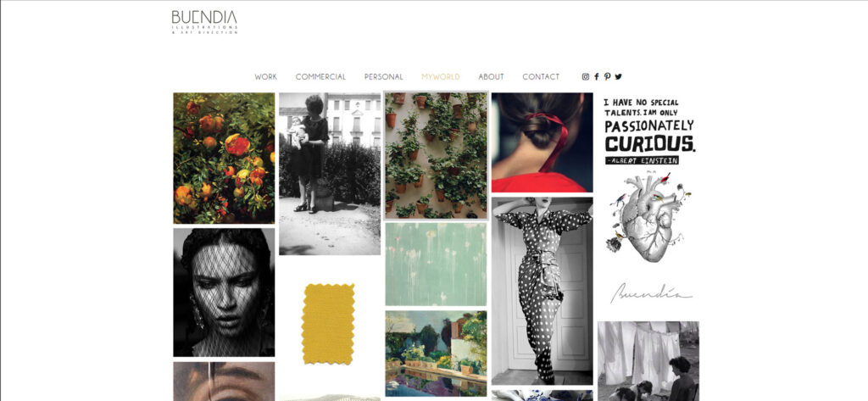
Task: Open the Commercial menu item
Action: [x=320, y=77]
